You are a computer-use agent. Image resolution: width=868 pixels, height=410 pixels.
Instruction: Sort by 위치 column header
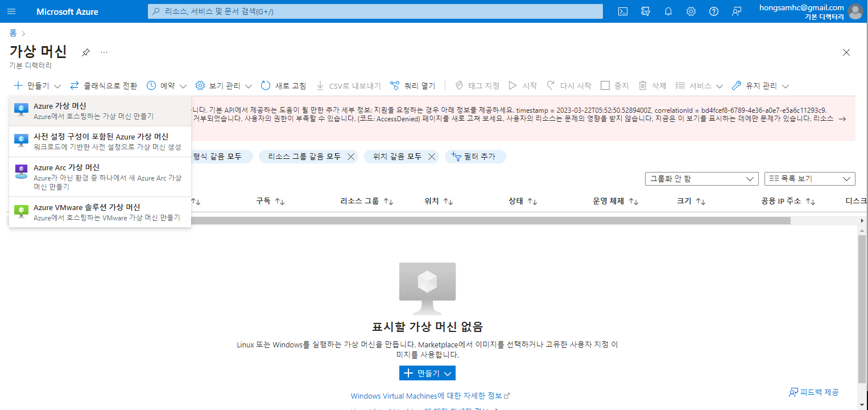(439, 201)
